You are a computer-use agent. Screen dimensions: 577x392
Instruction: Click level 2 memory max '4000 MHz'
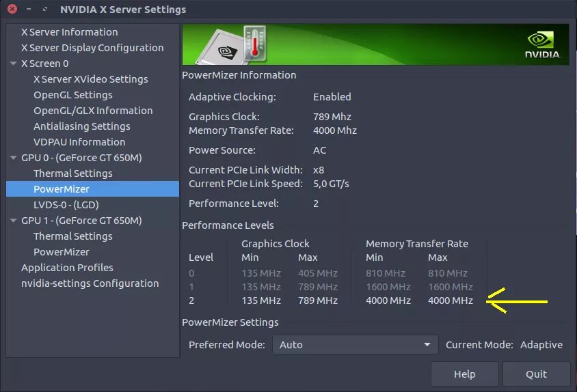point(451,300)
